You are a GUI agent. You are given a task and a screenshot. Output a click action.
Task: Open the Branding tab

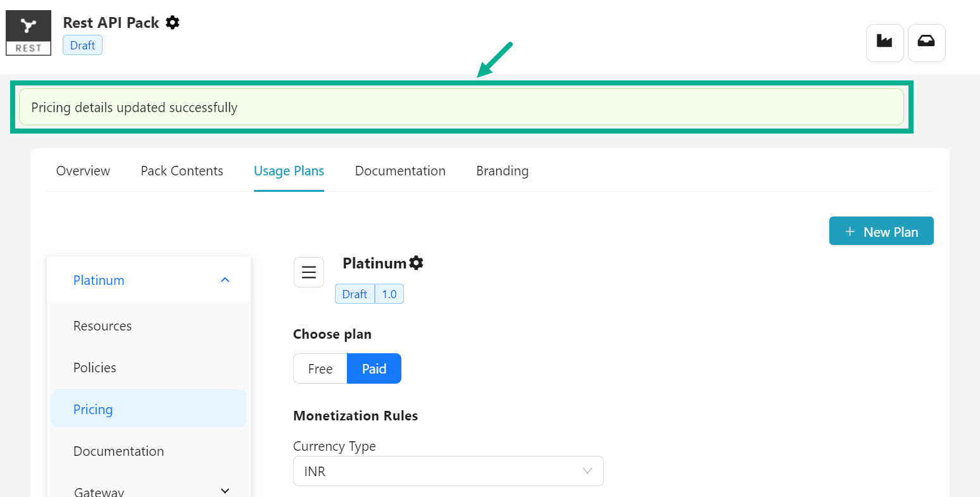click(502, 171)
